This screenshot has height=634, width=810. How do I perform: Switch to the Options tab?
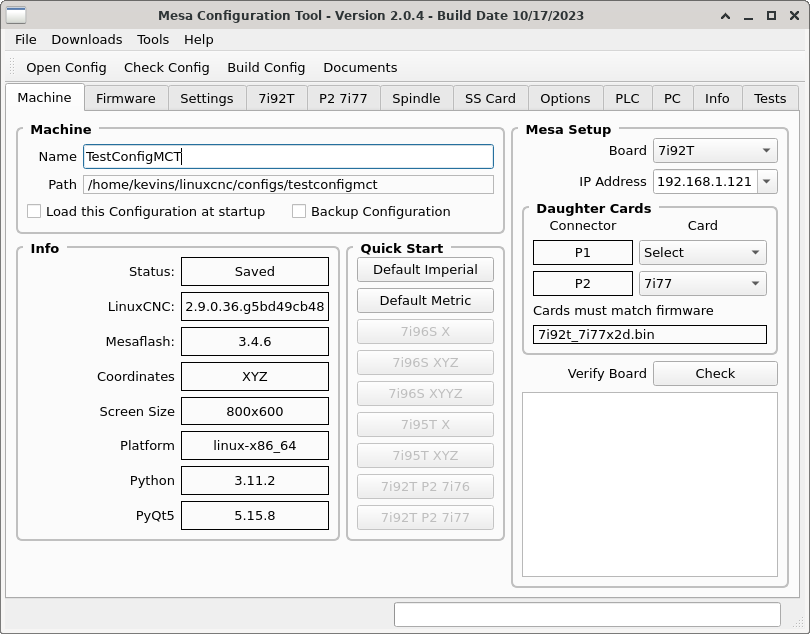tap(565, 98)
